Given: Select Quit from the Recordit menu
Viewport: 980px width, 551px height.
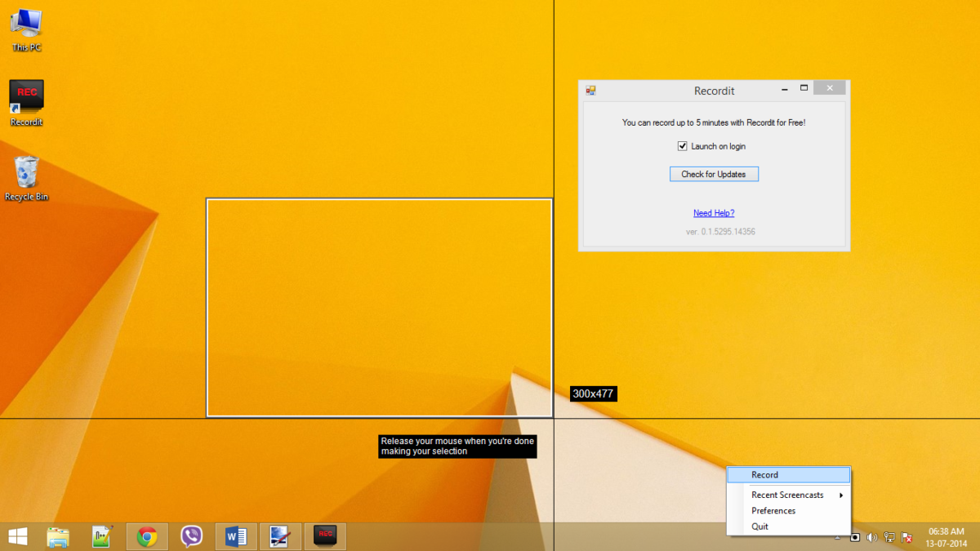Looking at the screenshot, I should 759,527.
